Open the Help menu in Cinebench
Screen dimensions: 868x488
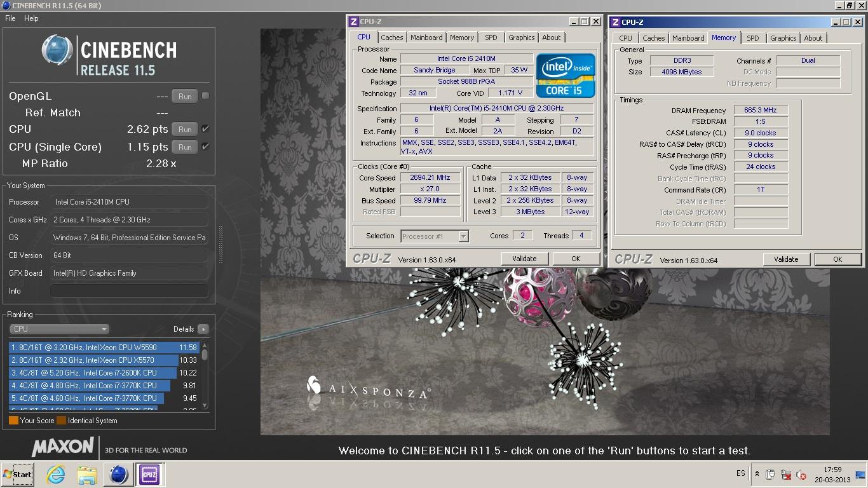point(31,18)
